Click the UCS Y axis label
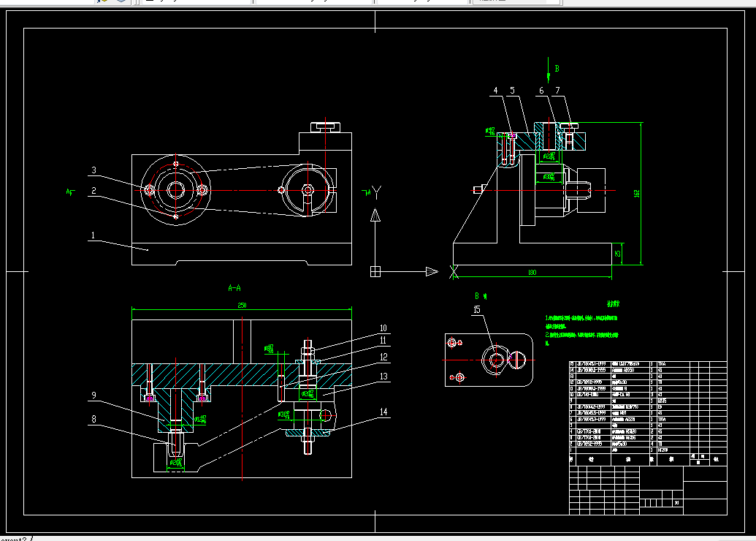This screenshot has height=541, width=756. tap(377, 192)
